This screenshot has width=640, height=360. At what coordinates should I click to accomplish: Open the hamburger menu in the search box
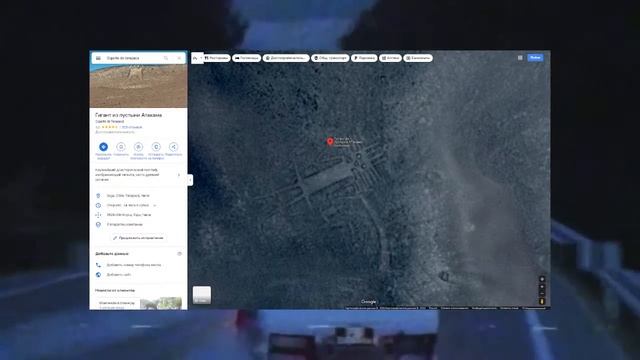click(98, 58)
